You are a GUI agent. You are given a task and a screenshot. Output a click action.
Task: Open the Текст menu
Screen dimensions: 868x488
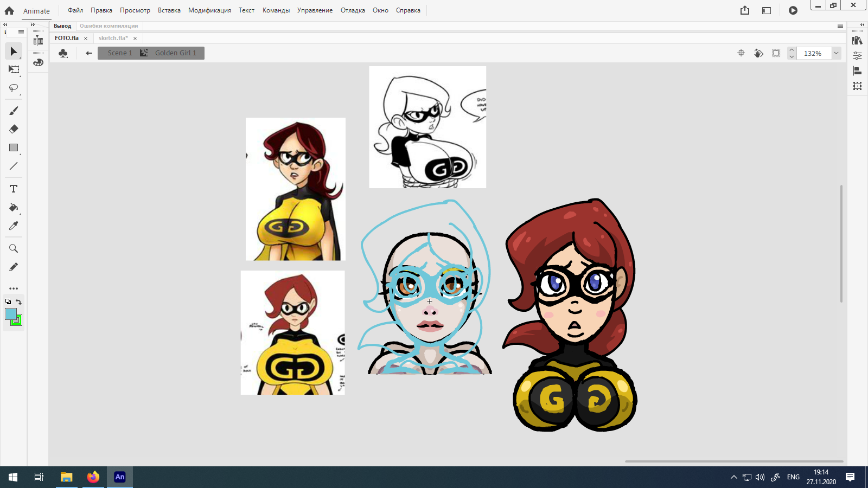246,10
